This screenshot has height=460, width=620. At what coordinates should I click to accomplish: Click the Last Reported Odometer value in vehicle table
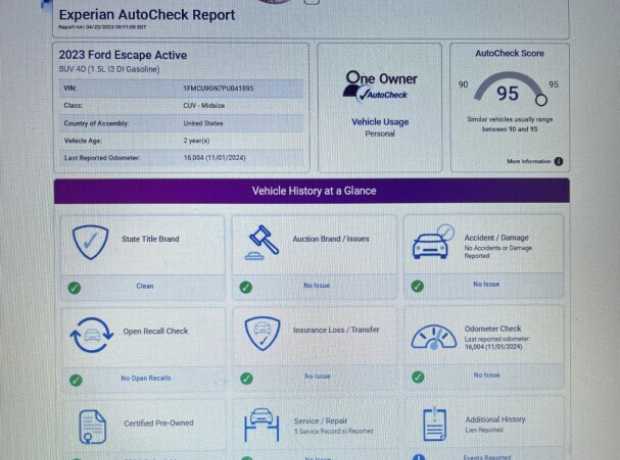pos(214,157)
